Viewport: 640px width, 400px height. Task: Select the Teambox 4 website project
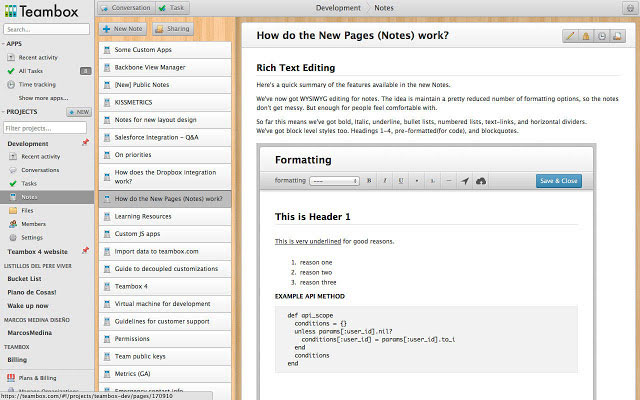click(38, 252)
